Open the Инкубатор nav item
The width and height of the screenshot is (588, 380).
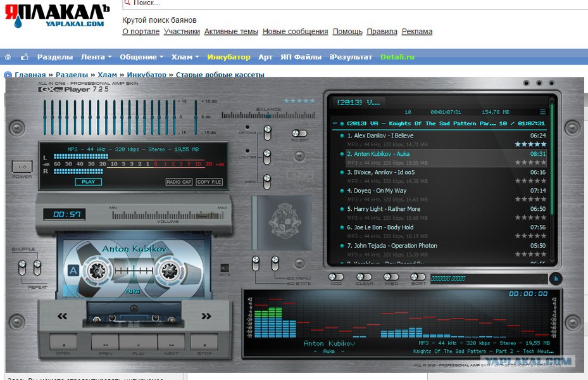point(228,57)
